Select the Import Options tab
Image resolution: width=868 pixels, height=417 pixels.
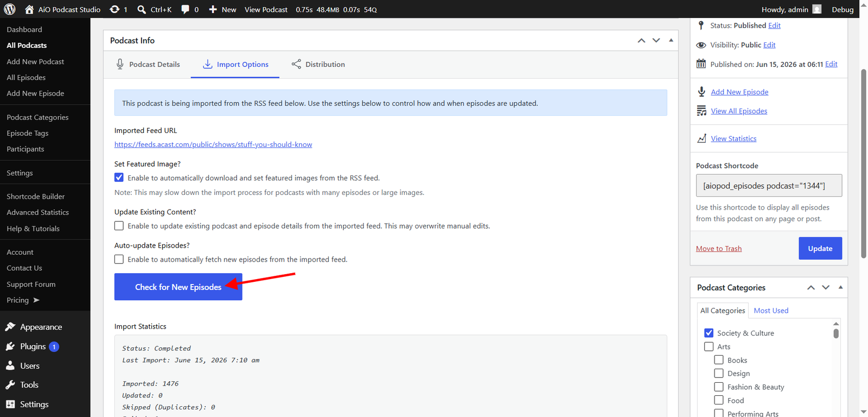[x=235, y=64]
